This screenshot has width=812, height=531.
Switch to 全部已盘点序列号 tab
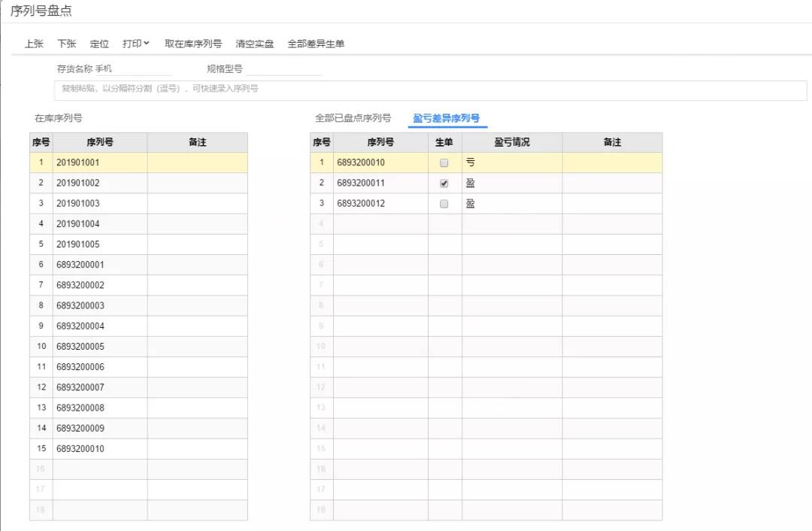pyautogui.click(x=353, y=118)
